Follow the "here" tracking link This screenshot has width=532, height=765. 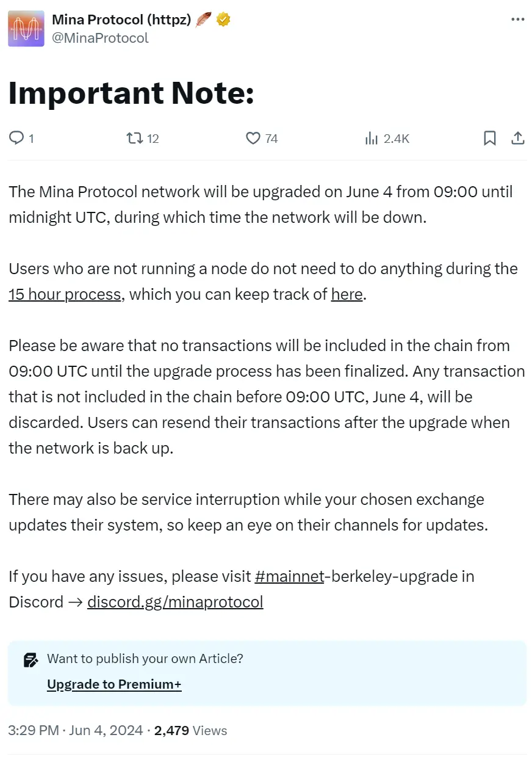[347, 295]
